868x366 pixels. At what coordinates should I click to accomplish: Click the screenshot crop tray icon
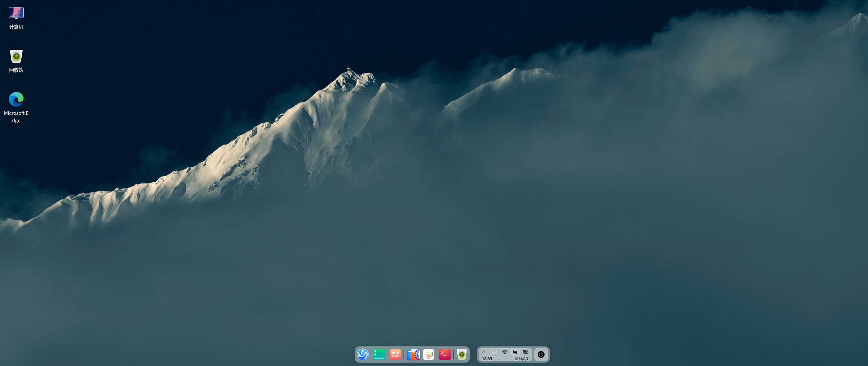515,352
